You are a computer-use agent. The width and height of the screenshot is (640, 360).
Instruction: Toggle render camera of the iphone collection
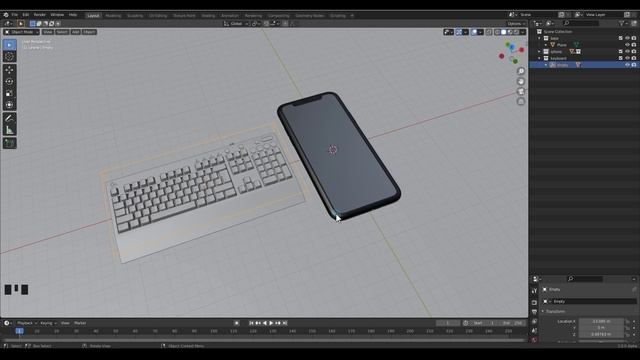634,51
